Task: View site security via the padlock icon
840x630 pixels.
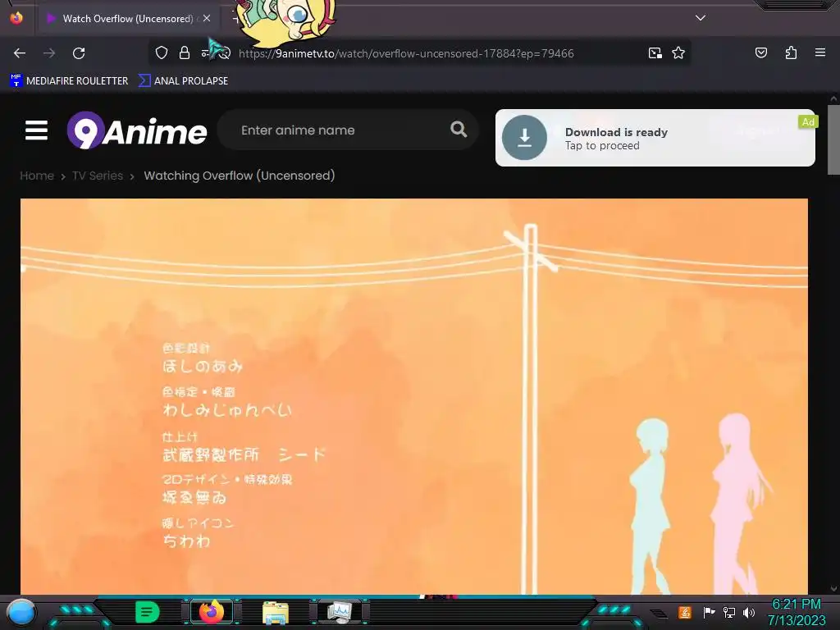Action: (x=185, y=52)
